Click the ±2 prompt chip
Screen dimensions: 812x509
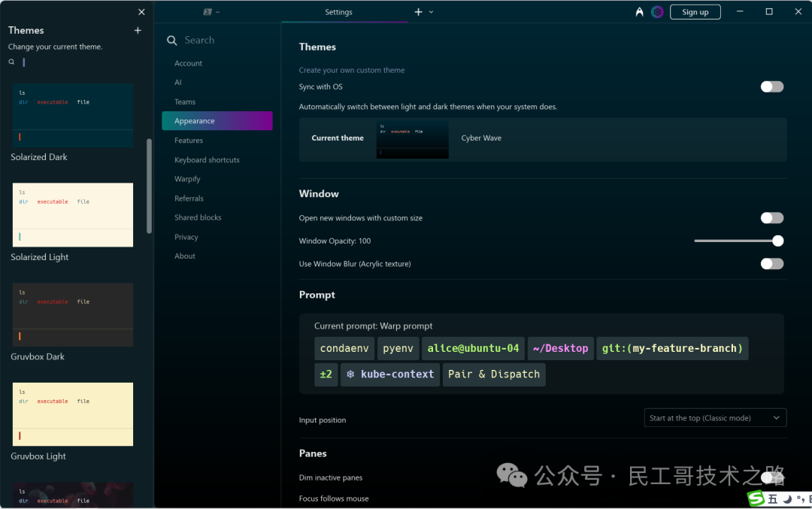tap(326, 374)
